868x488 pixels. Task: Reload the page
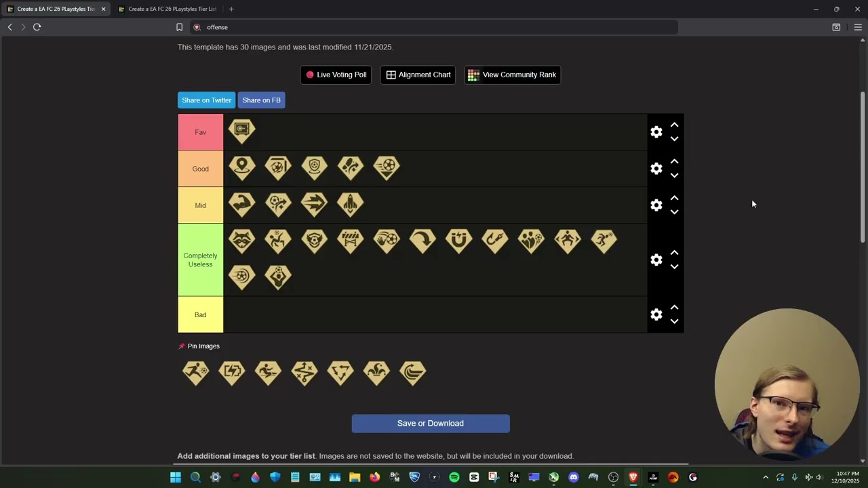point(37,27)
